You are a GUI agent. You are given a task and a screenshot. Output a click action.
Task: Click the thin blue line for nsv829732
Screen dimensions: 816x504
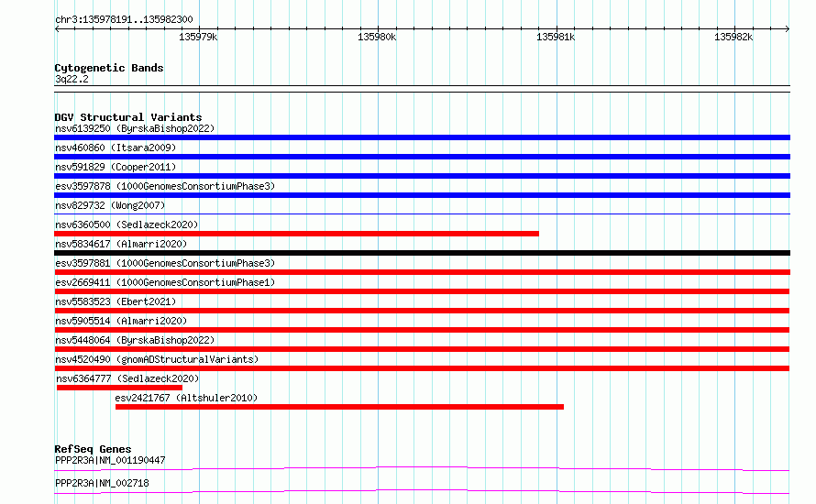(422, 214)
